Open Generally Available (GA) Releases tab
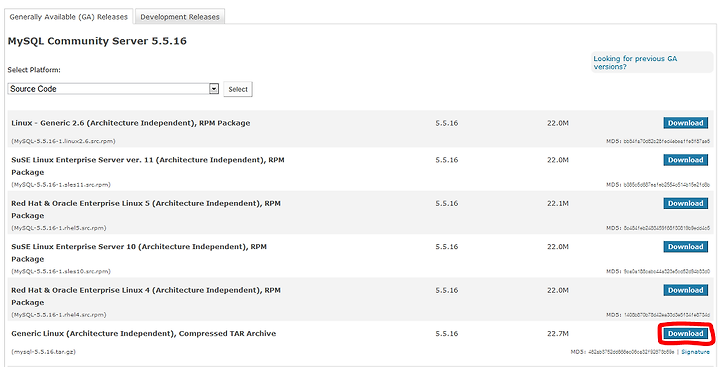The image size is (720, 367). [x=68, y=17]
